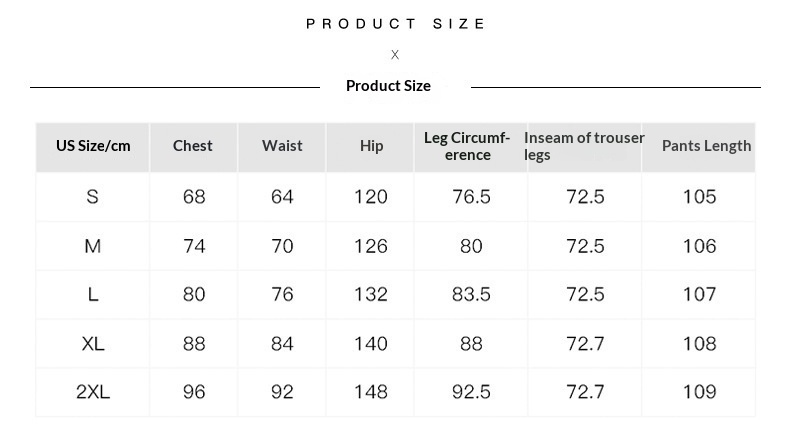Click the Leg Circumference column header

[x=468, y=146]
